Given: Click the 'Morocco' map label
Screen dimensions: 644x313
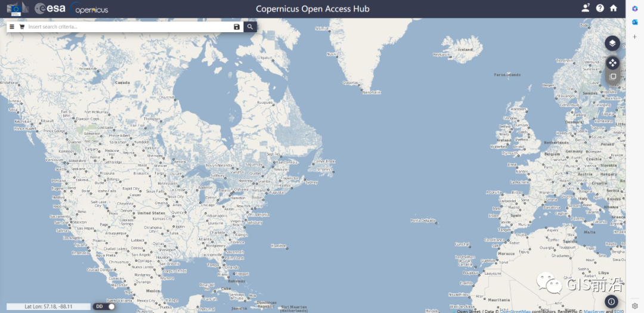Looking at the screenshot, I should pos(506,254).
